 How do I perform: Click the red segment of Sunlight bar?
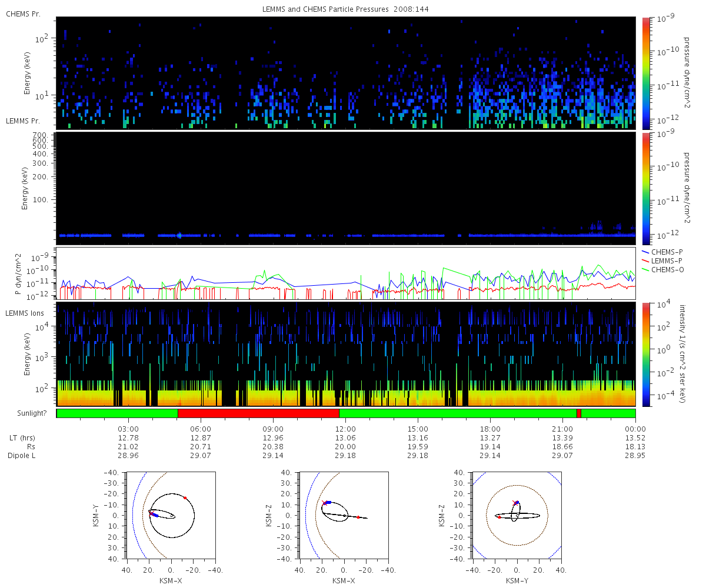(258, 413)
